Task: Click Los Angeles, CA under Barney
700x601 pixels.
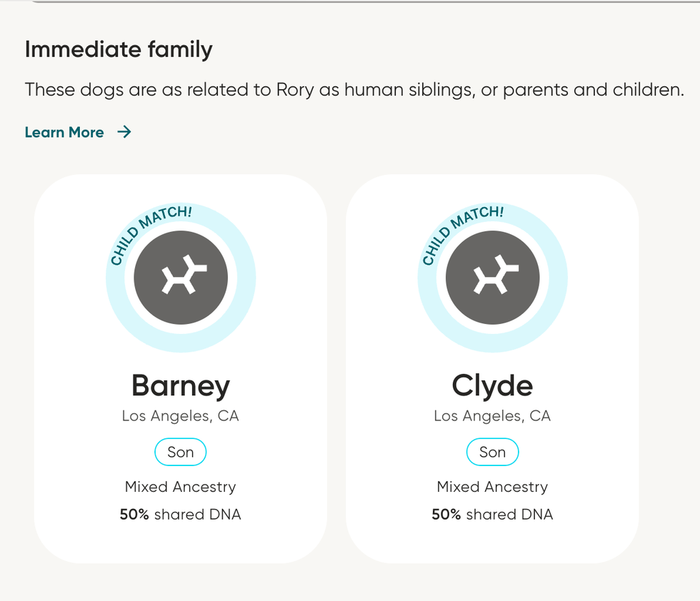Action: [180, 415]
